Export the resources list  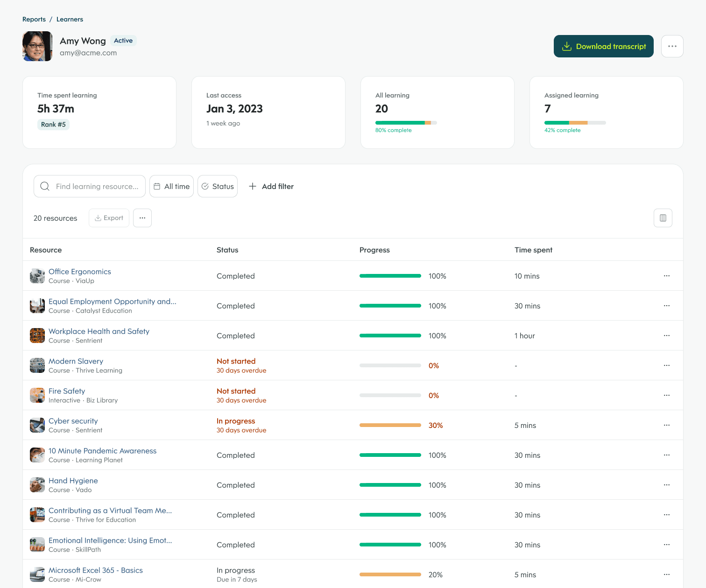[x=109, y=218]
